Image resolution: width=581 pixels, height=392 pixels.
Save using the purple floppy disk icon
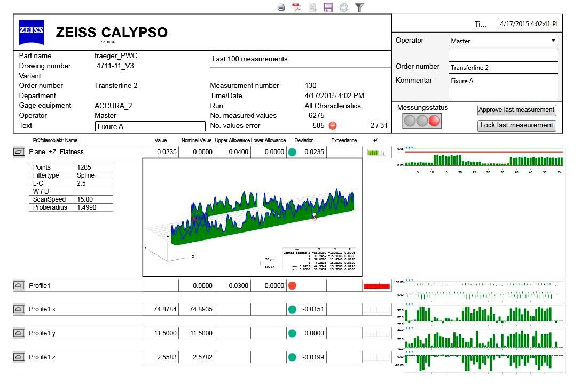pyautogui.click(x=328, y=7)
